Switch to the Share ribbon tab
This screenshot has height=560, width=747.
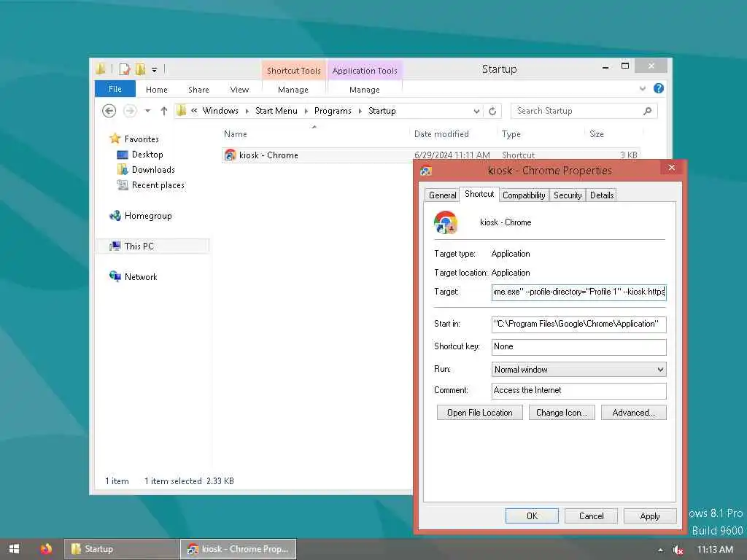point(198,90)
